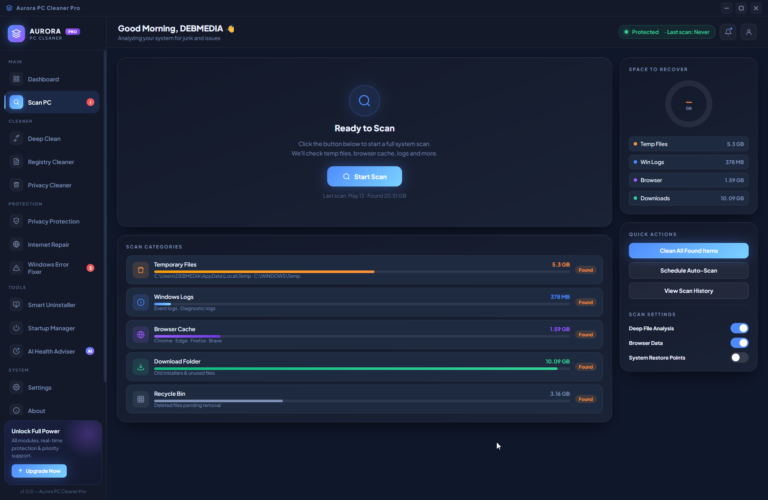The image size is (768, 500).
Task: Click the AI badge beside AI Health Adviser
Action: [x=90, y=351]
